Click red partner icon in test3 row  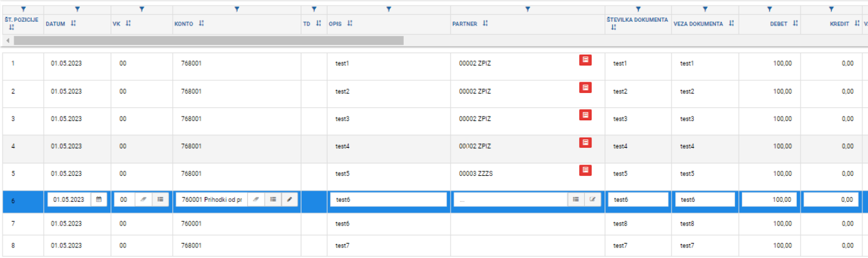(x=585, y=115)
